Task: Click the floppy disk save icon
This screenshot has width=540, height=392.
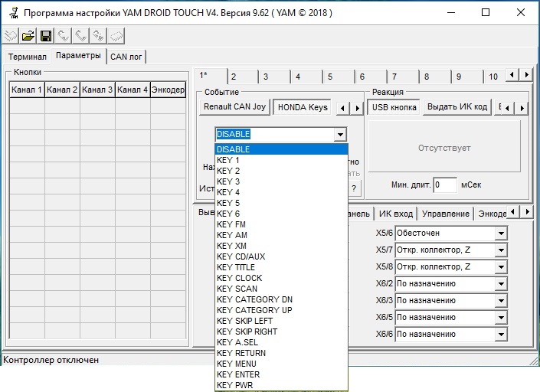Action: coord(46,35)
